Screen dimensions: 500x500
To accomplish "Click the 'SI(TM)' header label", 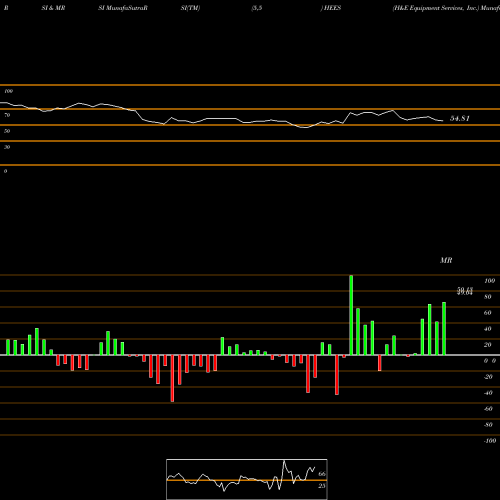I will tap(190, 8).
